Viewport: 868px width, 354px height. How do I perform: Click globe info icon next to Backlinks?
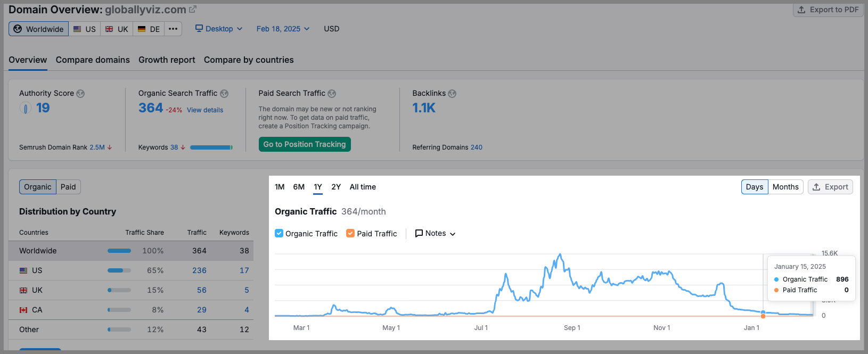coord(452,94)
